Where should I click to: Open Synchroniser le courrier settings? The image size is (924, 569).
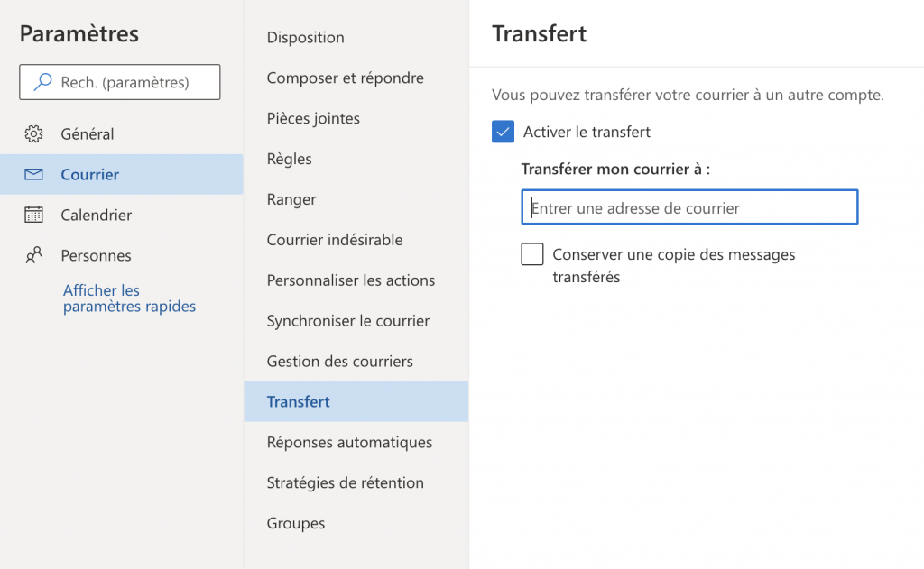tap(347, 321)
